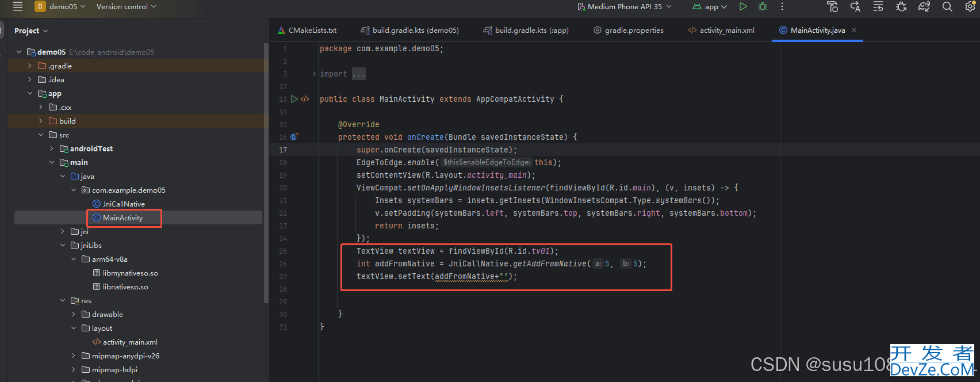Switch to the activity_main.xml tab
Viewport: 980px width, 382px height.
click(721, 30)
